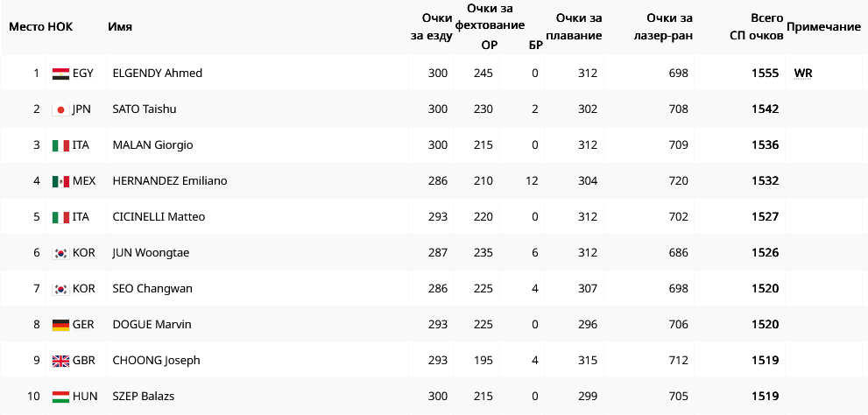Click the WR note abbreviation
Screen dimensions: 868x415
(803, 74)
